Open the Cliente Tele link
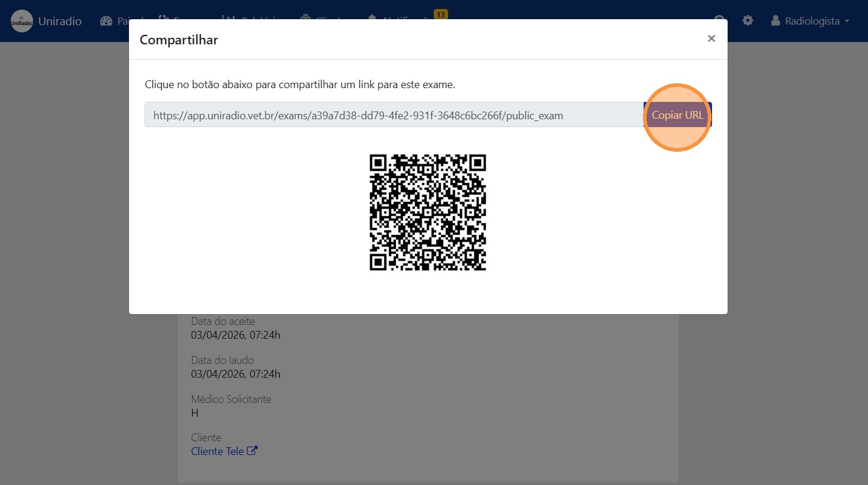The image size is (868, 485). point(217,451)
